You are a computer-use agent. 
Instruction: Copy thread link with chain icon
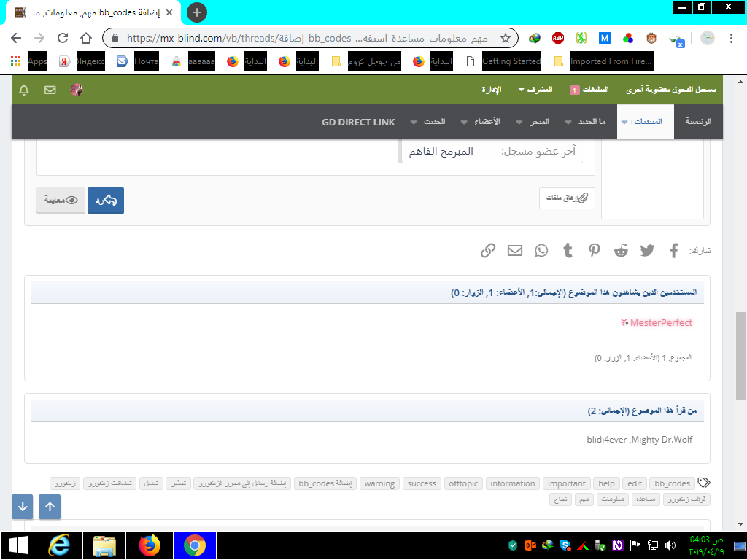pyautogui.click(x=488, y=251)
